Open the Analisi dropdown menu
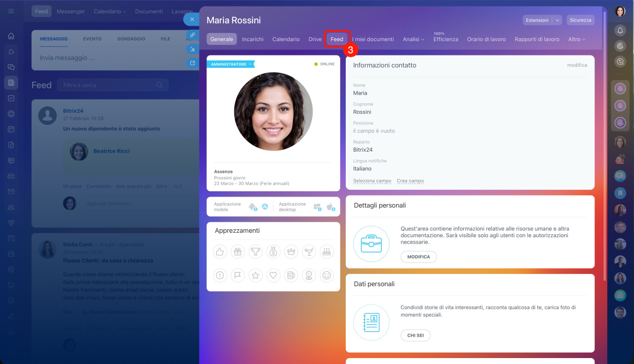634x364 pixels. [413, 39]
